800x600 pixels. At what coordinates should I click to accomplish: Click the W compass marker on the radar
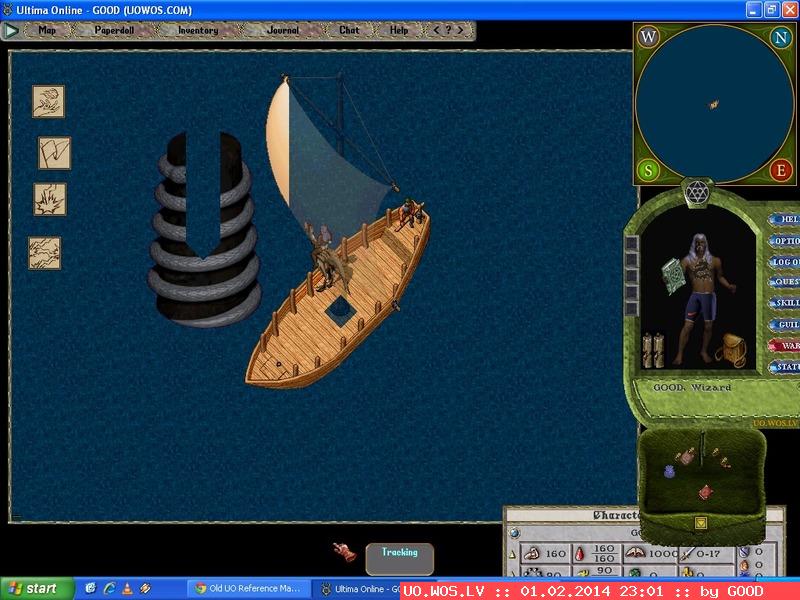[x=648, y=37]
